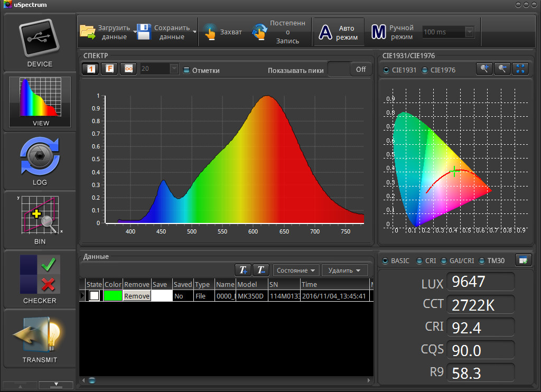Open the Загрузить данные dropdown arrow
Image resolution: width=541 pixels, height=392 pixels.
point(135,32)
